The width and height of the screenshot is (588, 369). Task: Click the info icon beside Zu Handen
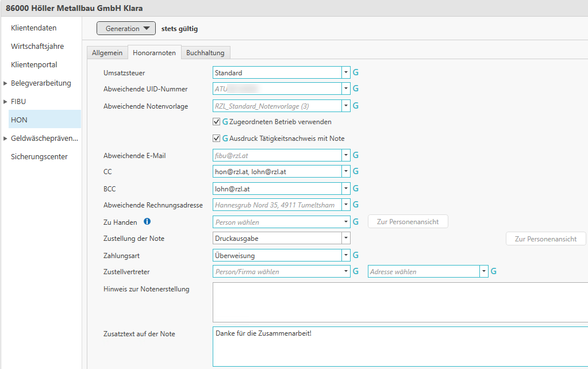pos(147,221)
